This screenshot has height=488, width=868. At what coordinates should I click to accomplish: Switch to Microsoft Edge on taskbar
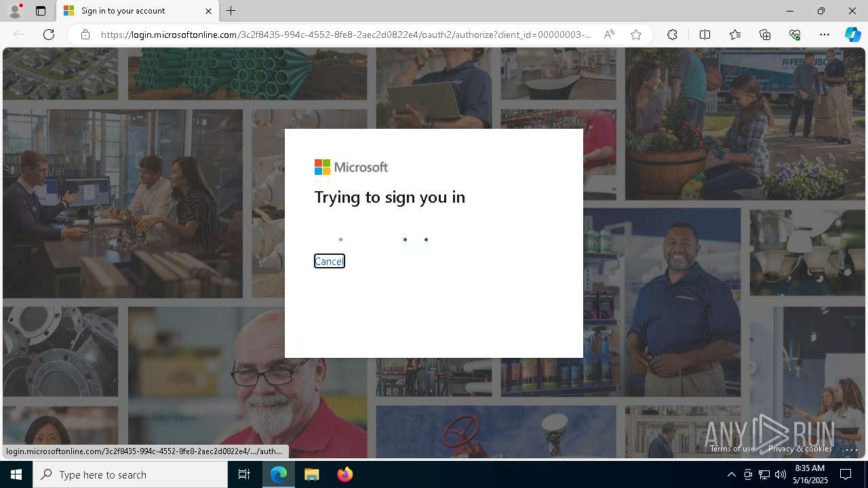279,474
